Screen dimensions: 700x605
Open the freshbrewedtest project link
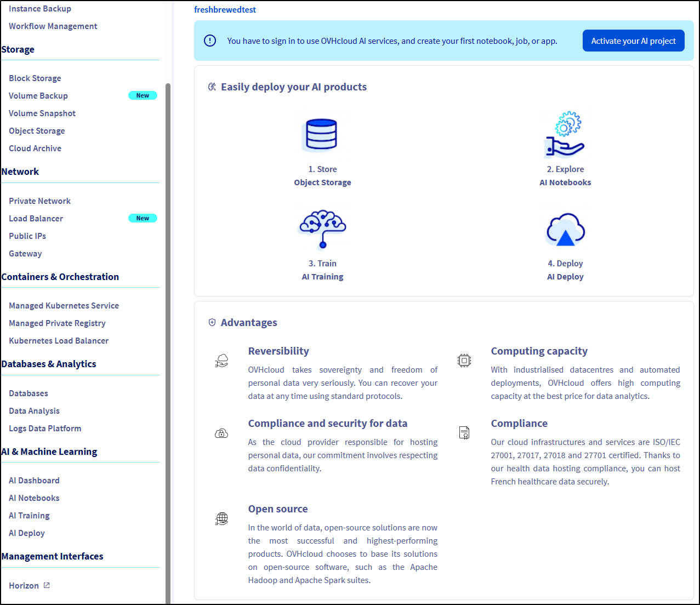(x=225, y=9)
